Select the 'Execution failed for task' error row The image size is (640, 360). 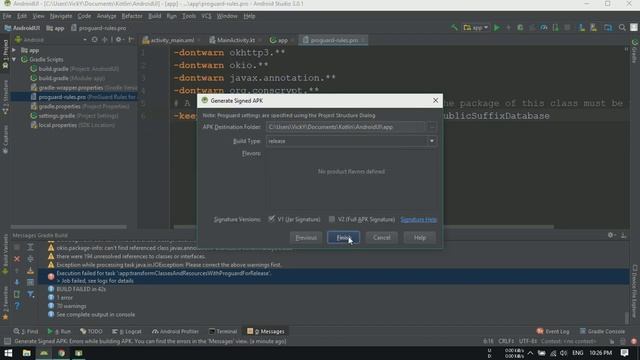tap(333, 277)
